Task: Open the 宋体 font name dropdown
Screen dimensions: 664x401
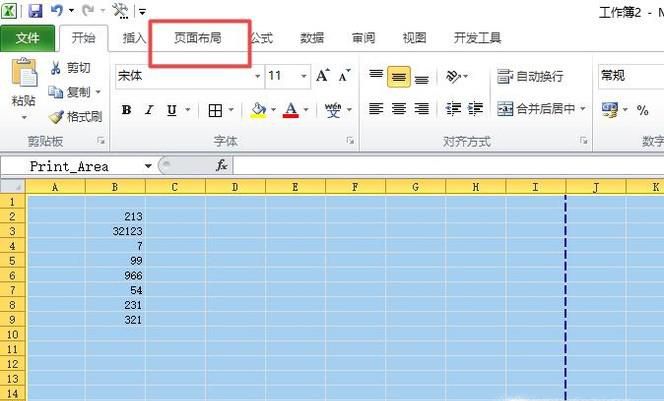Action: (x=257, y=76)
